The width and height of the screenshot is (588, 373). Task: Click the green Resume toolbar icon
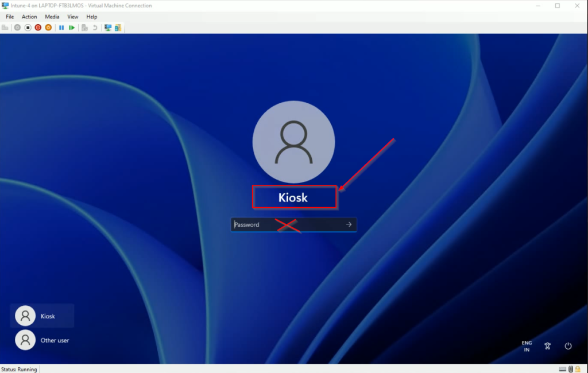click(x=72, y=27)
